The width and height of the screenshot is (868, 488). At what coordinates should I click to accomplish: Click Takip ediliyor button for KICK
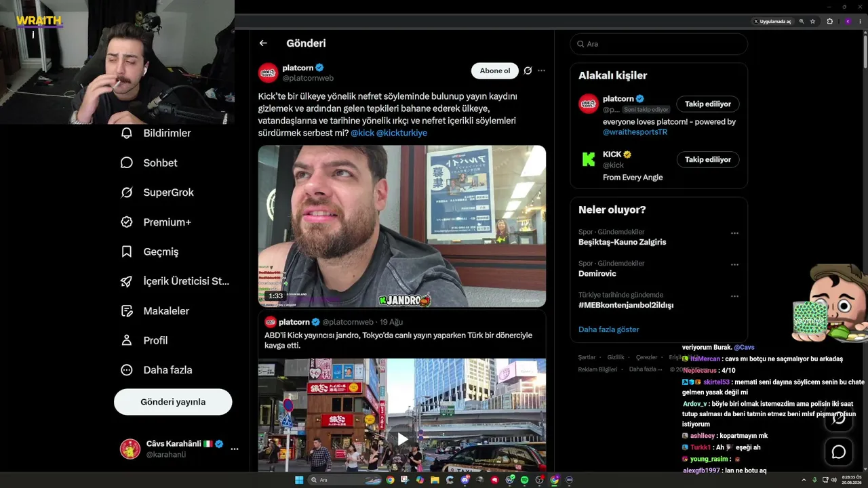coord(708,160)
